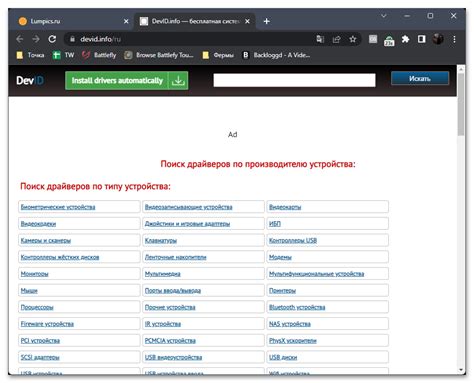Open the Backloggd bookmark
474x383 pixels.
[x=276, y=55]
